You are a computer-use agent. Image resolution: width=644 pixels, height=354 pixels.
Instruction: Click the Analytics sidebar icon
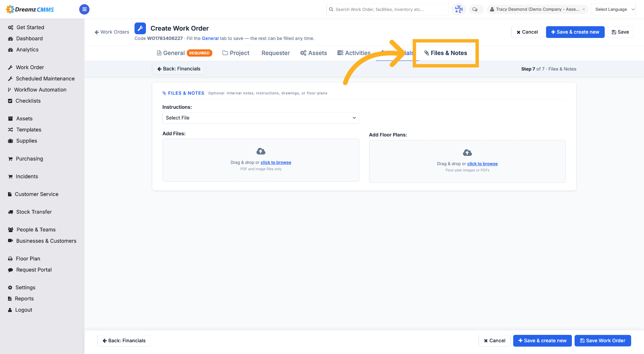coord(10,50)
